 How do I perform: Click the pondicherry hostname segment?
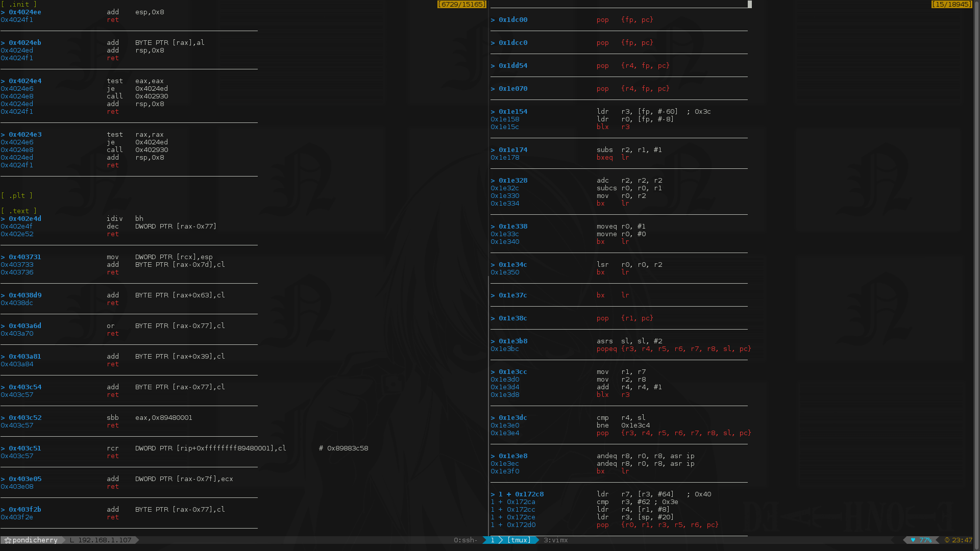35,540
